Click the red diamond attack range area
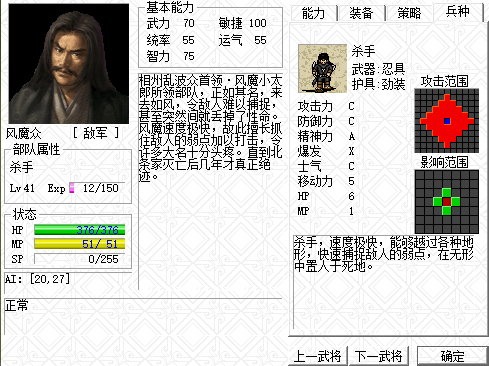Screen dimensions: 489x366 point(447,121)
